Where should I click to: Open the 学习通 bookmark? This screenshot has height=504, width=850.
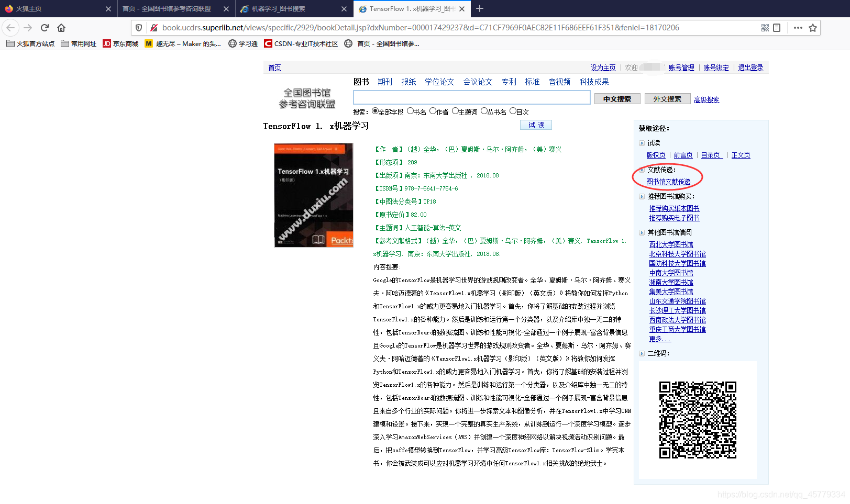coord(243,44)
